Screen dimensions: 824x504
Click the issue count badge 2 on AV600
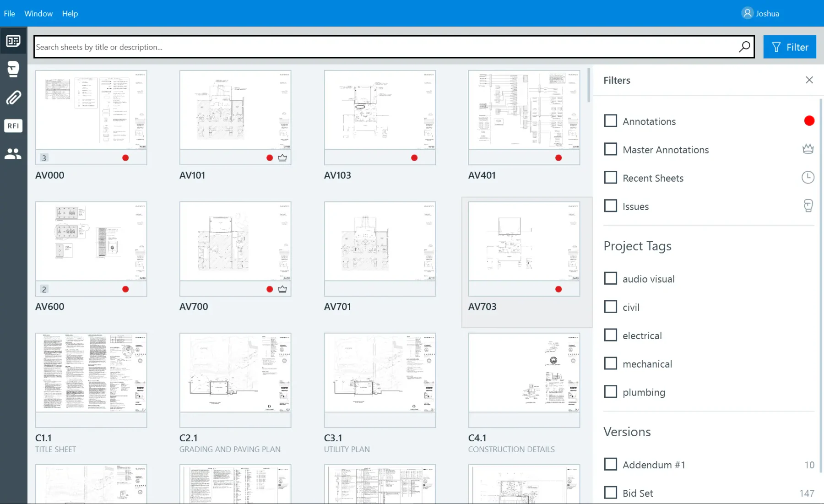click(x=44, y=289)
